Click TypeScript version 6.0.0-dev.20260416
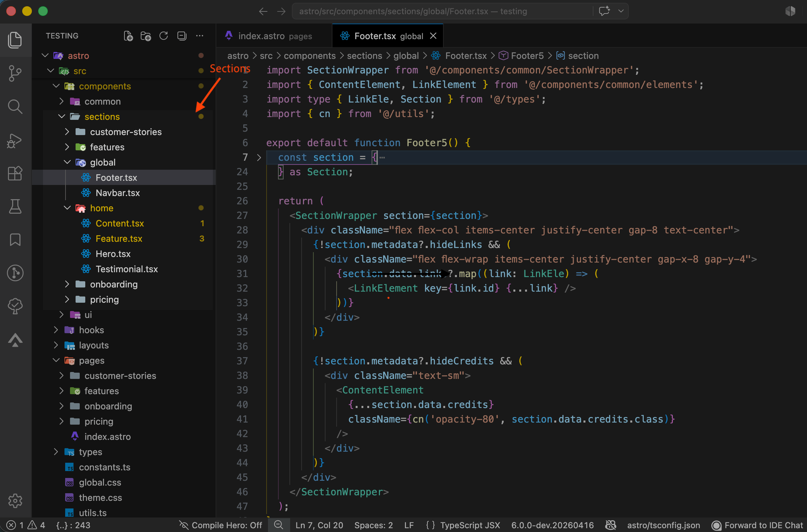Screen dimensions: 807x532 point(553,525)
